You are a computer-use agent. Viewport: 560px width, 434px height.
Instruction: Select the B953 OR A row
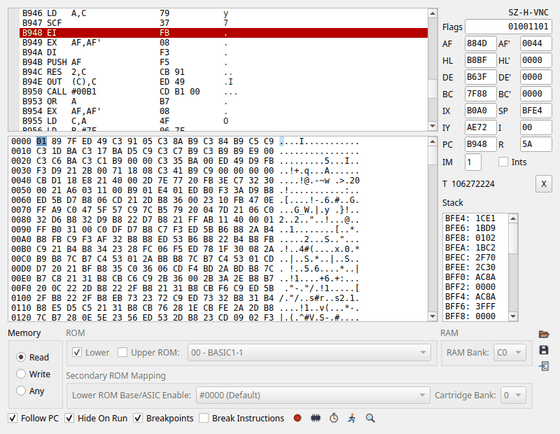pos(224,101)
